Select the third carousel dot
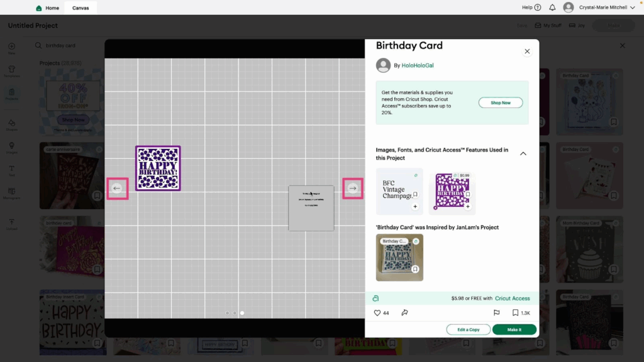The height and width of the screenshot is (362, 644). coord(242,313)
